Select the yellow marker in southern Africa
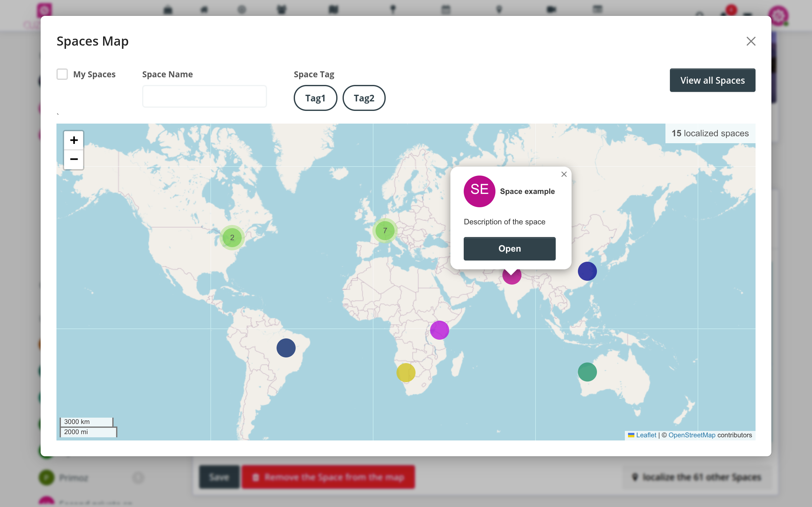812x507 pixels. pos(406,373)
